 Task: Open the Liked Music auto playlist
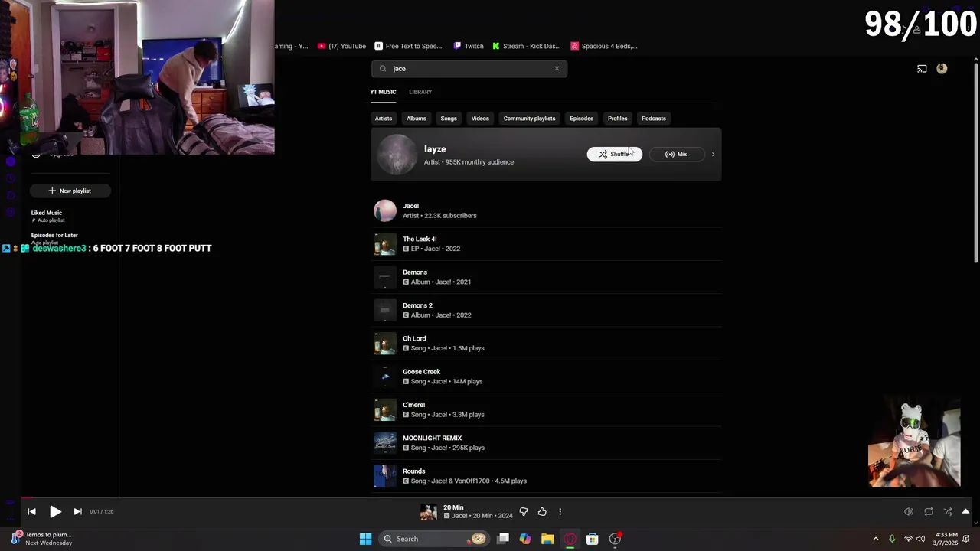pyautogui.click(x=70, y=216)
